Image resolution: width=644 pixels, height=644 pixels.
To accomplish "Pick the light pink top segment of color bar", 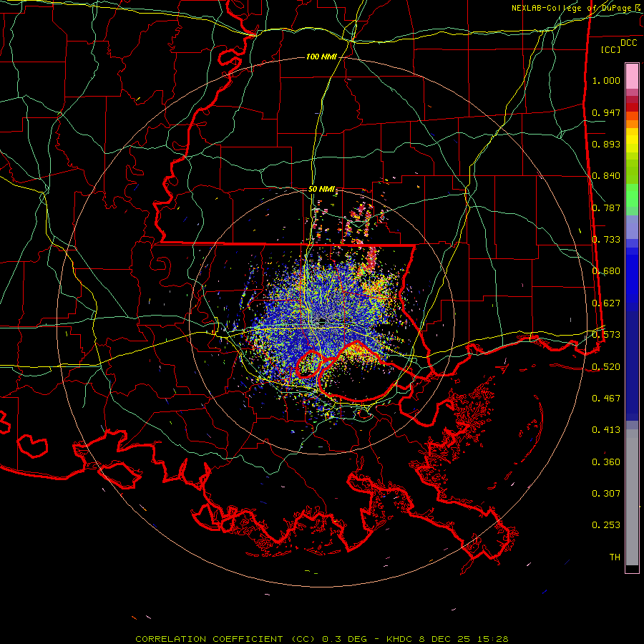I will pyautogui.click(x=632, y=77).
